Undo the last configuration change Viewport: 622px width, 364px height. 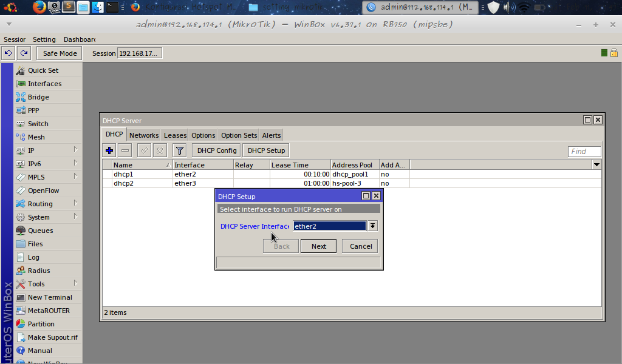pos(8,53)
